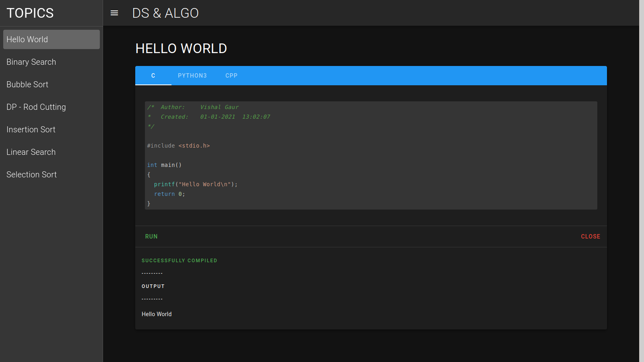Click the Hello World output text

pos(157,314)
